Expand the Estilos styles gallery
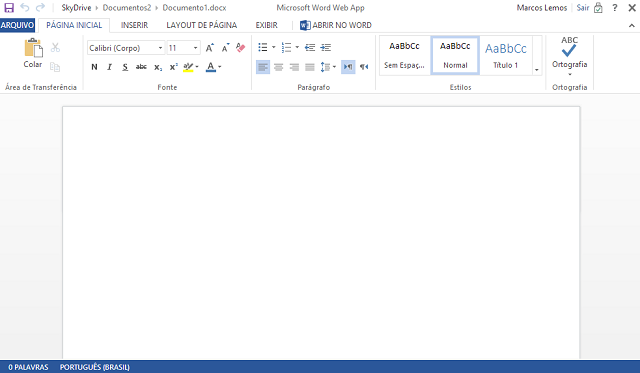Screen dimensions: 640x373 click(x=537, y=70)
